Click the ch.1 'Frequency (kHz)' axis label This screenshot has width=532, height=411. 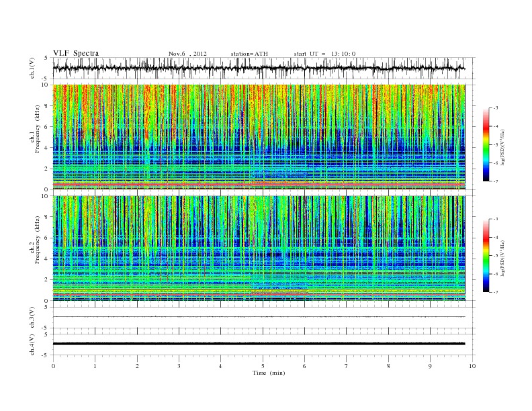[x=37, y=129]
